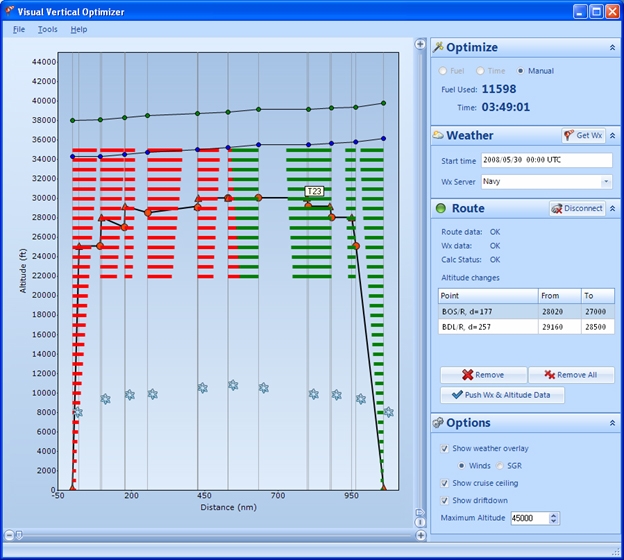
Task: Select the BDL/R, d=257 table row
Action: (526, 327)
